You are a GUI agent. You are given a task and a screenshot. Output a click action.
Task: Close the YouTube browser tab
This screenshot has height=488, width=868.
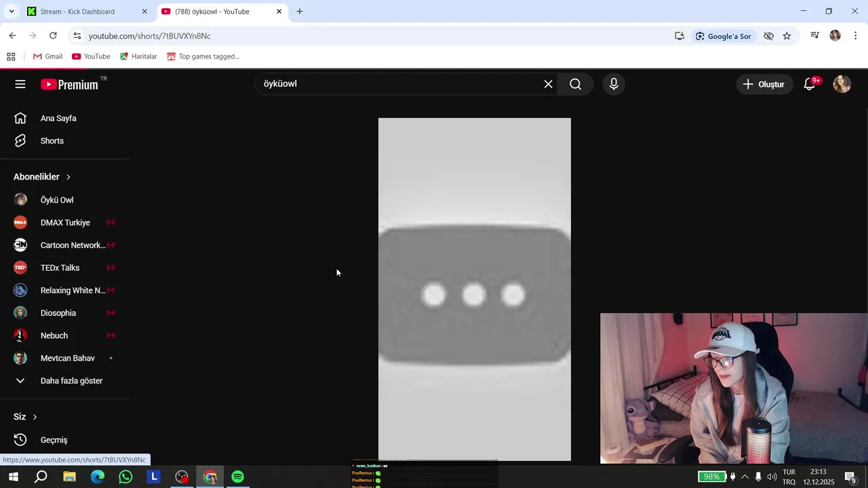pos(279,12)
